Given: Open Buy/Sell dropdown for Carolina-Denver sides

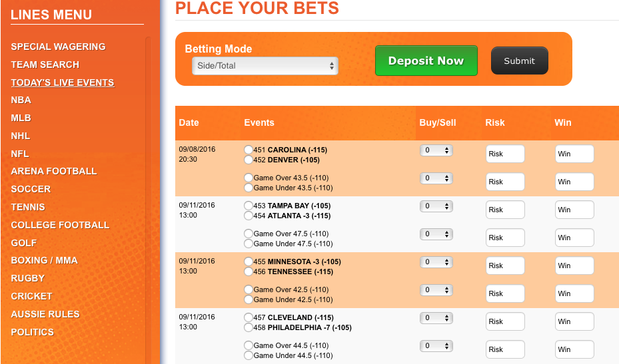Looking at the screenshot, I should pos(436,150).
